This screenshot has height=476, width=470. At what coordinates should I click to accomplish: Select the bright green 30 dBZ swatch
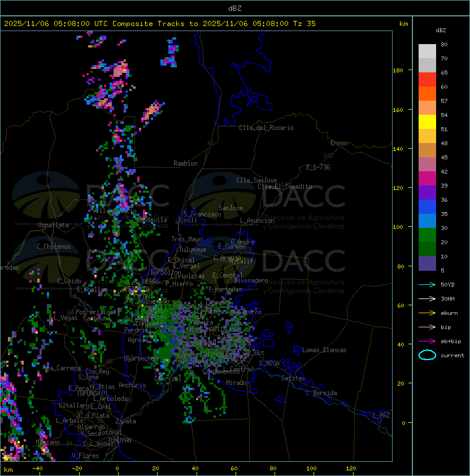point(427,235)
